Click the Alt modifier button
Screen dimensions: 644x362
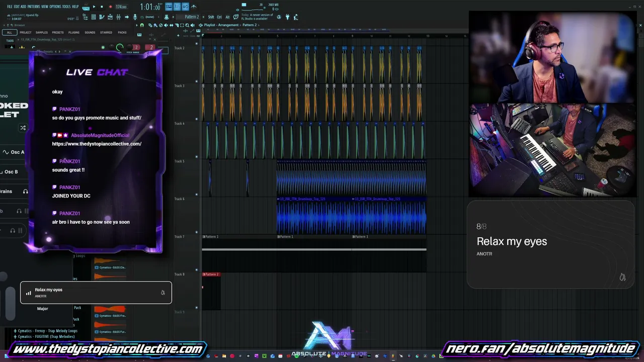(227, 17)
